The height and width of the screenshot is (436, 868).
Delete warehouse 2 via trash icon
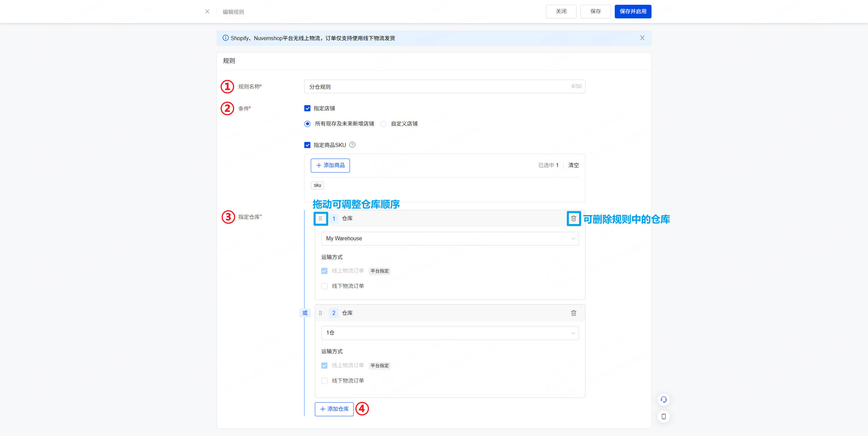coord(574,313)
